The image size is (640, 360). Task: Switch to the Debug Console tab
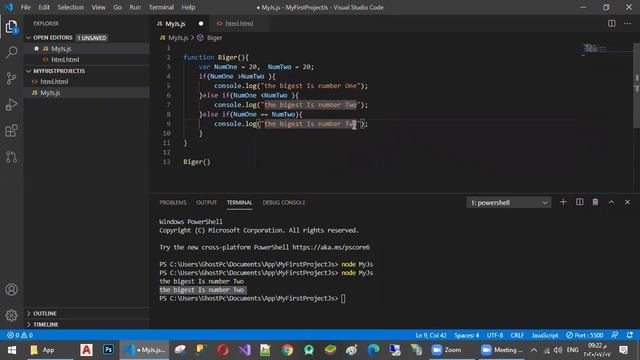[x=284, y=202]
